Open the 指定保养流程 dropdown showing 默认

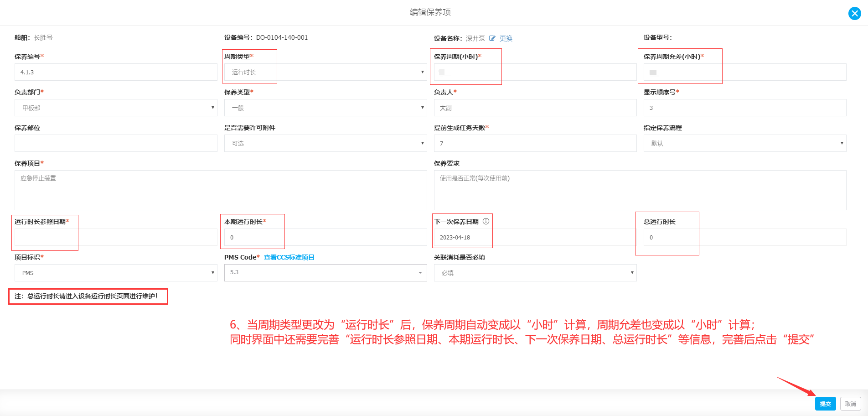(x=745, y=143)
